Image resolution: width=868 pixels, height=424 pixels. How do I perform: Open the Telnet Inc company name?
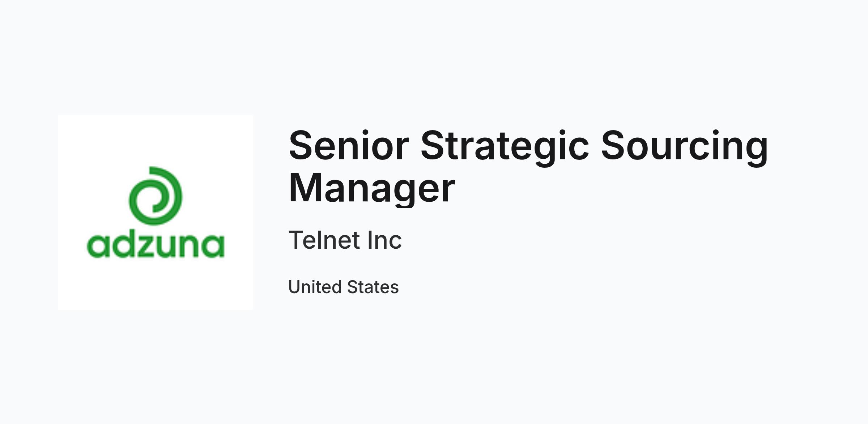point(345,240)
